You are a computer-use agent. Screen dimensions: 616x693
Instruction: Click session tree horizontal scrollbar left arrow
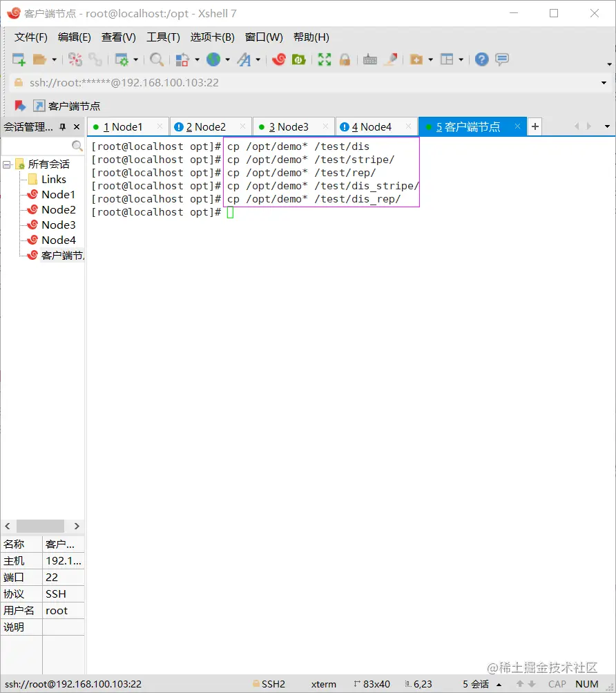8,526
